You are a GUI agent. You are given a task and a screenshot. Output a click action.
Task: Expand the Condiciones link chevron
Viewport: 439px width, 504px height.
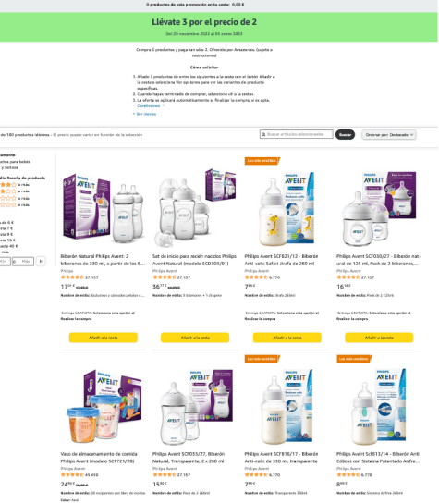click(164, 106)
